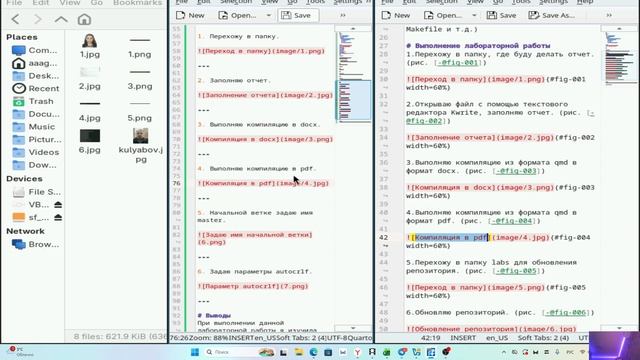Go back in the file manager
Image resolution: width=640 pixels, height=360 pixels.
click(x=16, y=19)
